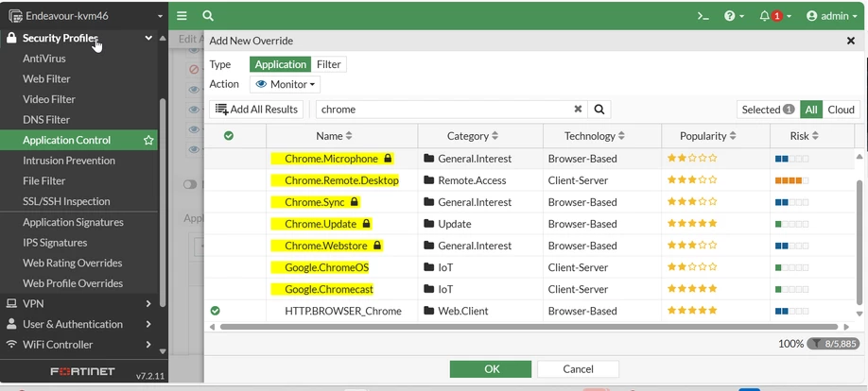Click the search button beside chrome field
Image resolution: width=868 pixels, height=391 pixels.
pyautogui.click(x=599, y=109)
